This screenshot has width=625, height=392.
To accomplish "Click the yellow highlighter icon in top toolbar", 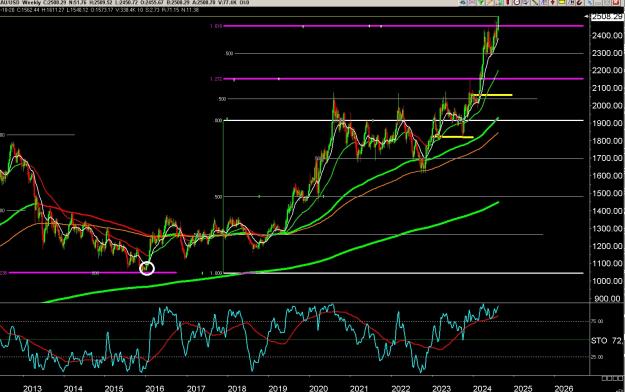I will 562,2.
